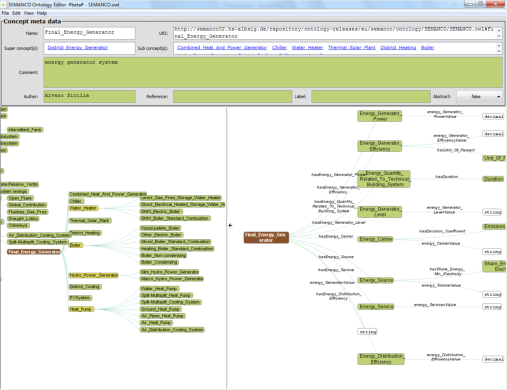Expand the yellow Boiler node in the tree

point(75,245)
